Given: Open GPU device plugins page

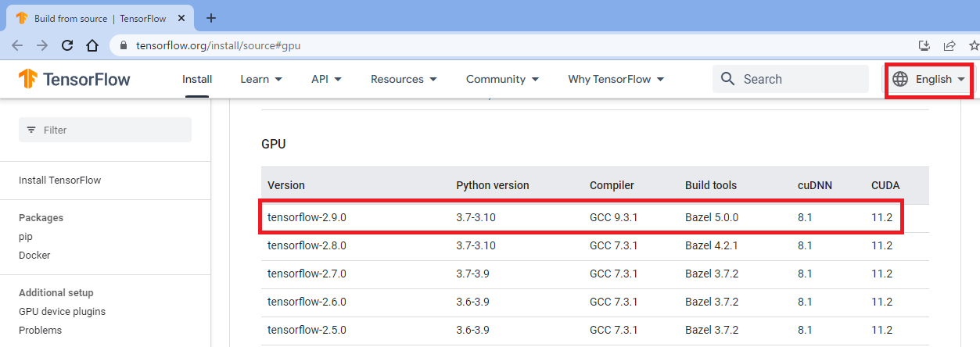Looking at the screenshot, I should tap(62, 311).
